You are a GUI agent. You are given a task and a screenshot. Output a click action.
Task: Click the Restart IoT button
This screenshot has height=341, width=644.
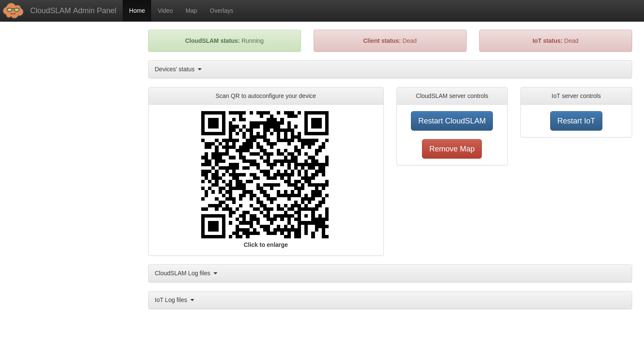[576, 121]
